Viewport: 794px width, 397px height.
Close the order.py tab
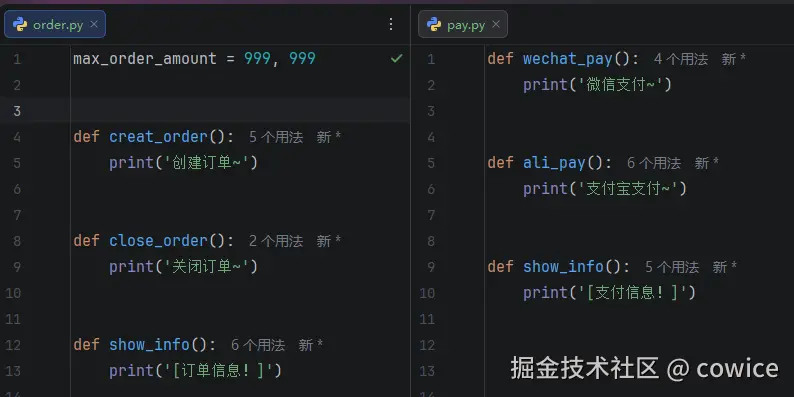tap(94, 24)
